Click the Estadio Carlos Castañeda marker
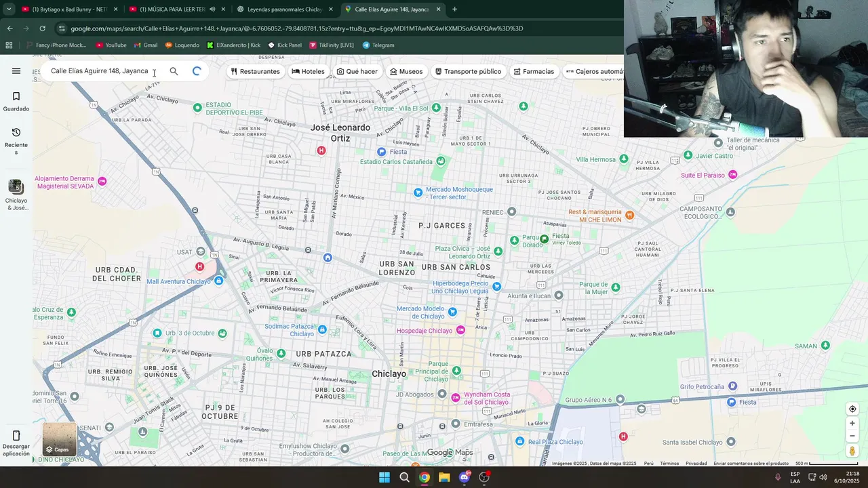Screen dimensions: 868x488 (x=441, y=161)
